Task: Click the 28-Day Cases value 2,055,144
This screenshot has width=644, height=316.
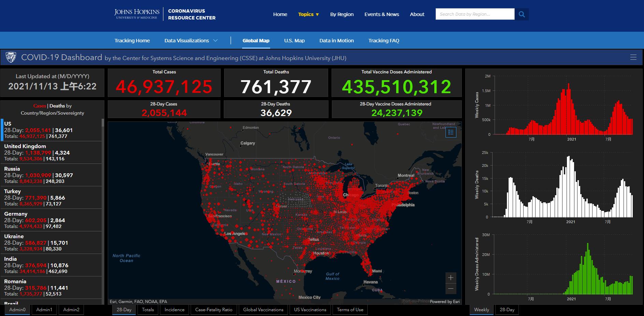Action: pyautogui.click(x=164, y=113)
